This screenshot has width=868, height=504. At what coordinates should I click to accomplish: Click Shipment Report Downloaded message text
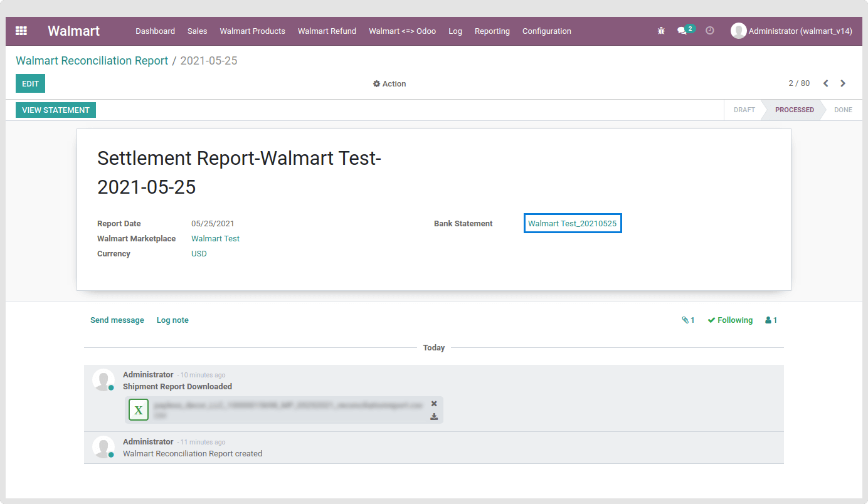pyautogui.click(x=177, y=387)
